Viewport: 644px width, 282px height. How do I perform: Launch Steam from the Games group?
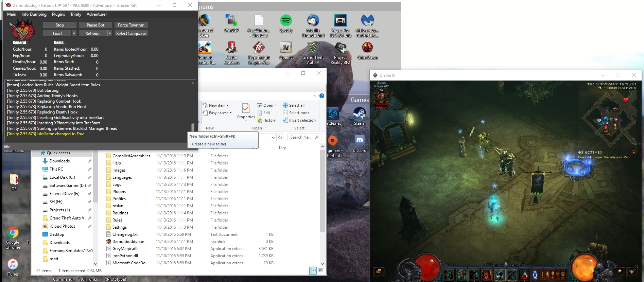360,116
